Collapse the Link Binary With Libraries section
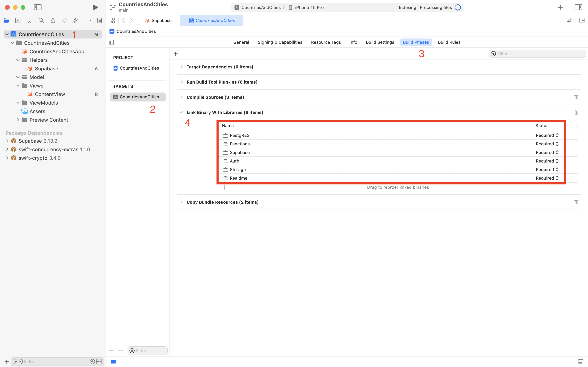The height and width of the screenshot is (367, 588). point(181,112)
